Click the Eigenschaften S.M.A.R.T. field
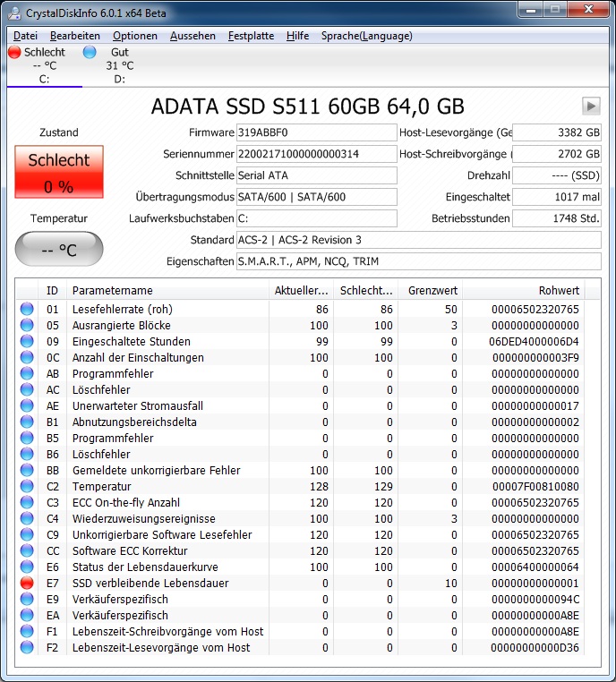The width and height of the screenshot is (616, 682). coord(419,261)
